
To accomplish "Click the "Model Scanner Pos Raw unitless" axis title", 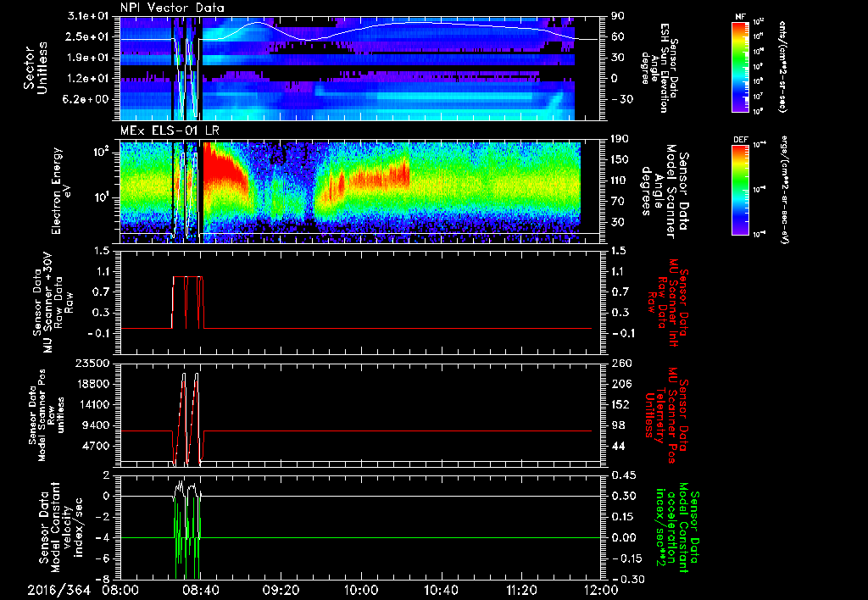I will click(x=46, y=415).
